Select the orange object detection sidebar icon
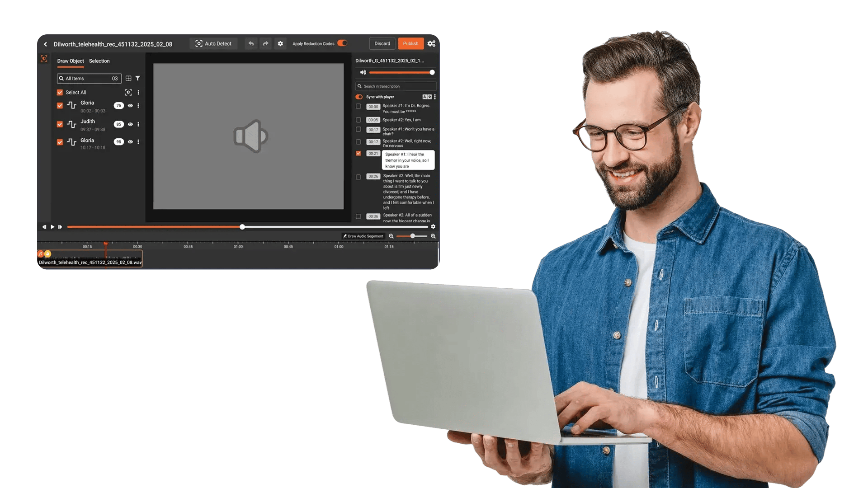The image size is (868, 488). (x=44, y=59)
